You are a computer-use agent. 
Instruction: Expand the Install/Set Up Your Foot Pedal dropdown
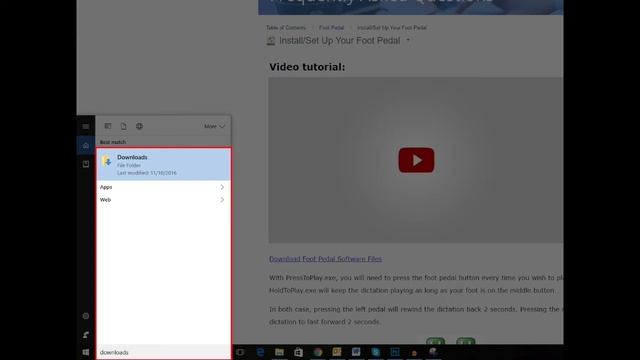408,40
